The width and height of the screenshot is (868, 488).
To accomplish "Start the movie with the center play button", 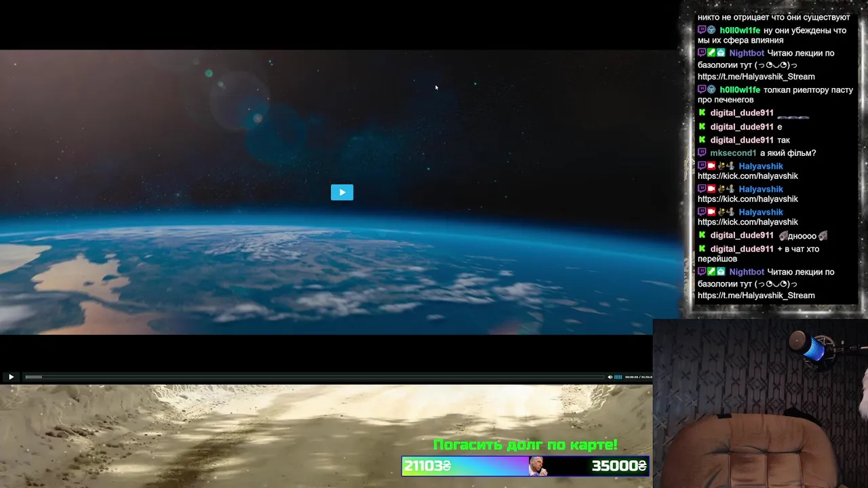I will coord(342,192).
